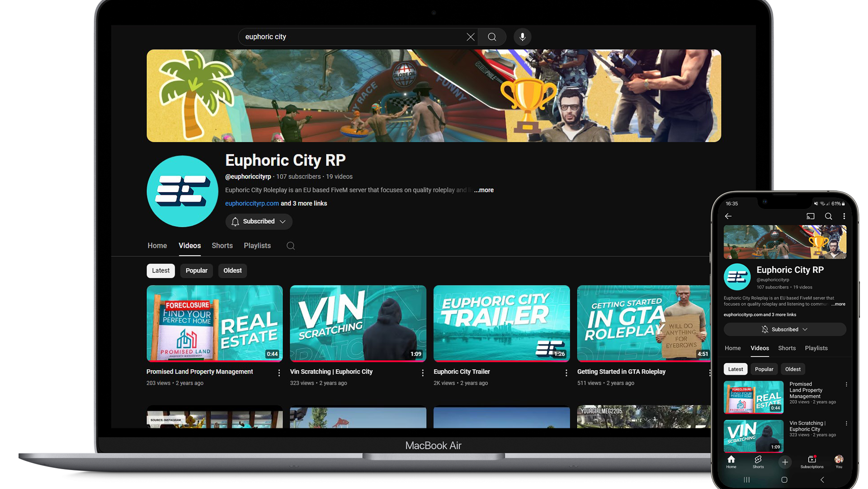Open options menu for Promised Land Property Management video on laptop
The height and width of the screenshot is (489, 868).
279,373
